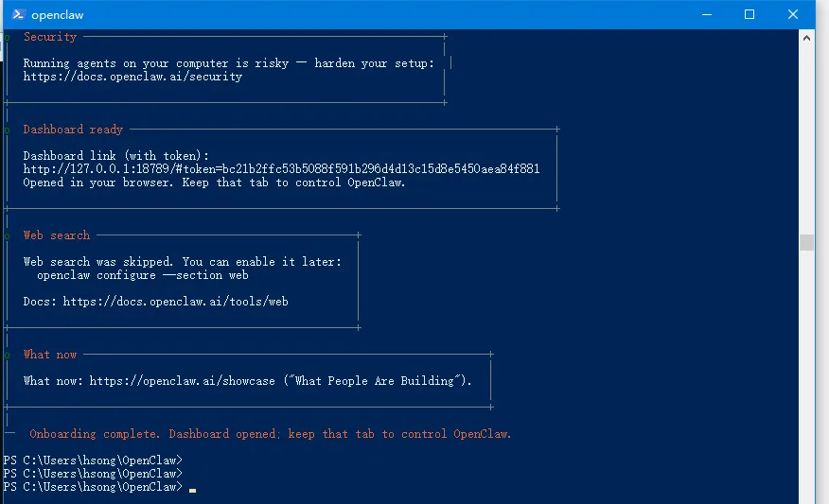
Task: Click the last PS prompt line with cursor
Action: point(99,487)
